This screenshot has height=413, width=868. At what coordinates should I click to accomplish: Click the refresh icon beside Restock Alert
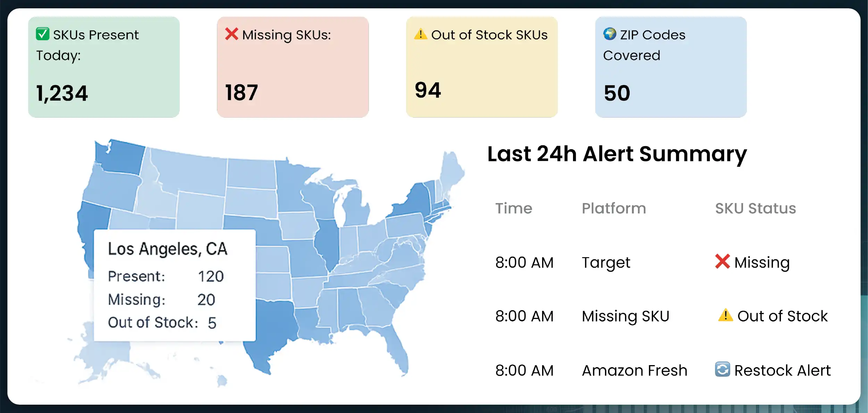click(723, 369)
